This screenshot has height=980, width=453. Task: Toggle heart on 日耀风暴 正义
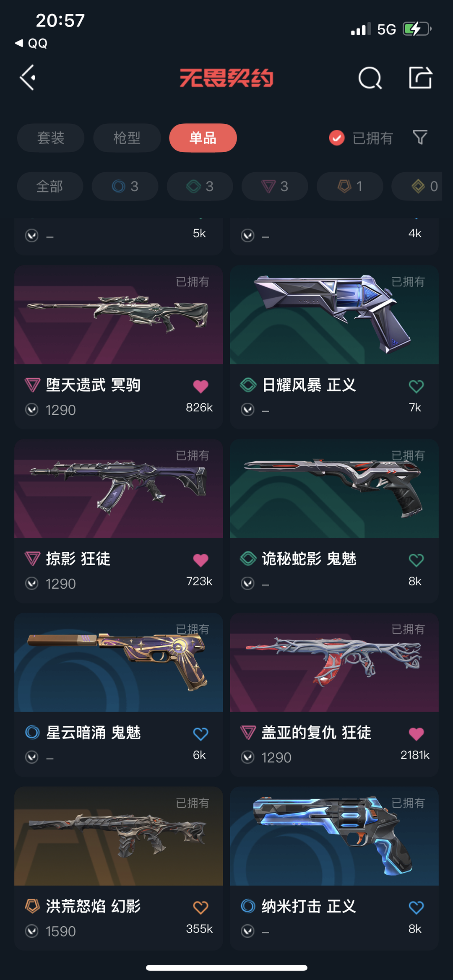[416, 386]
